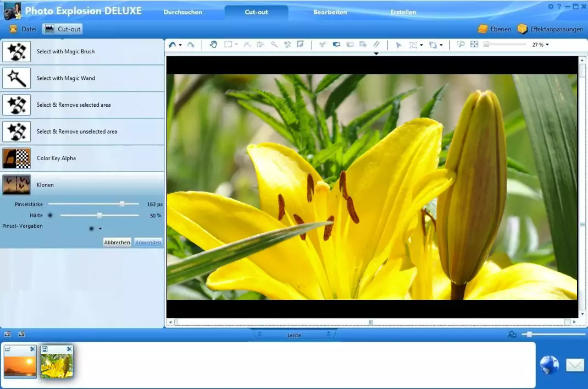The width and height of the screenshot is (588, 389).
Task: Click the globe web share icon
Action: pos(550,365)
